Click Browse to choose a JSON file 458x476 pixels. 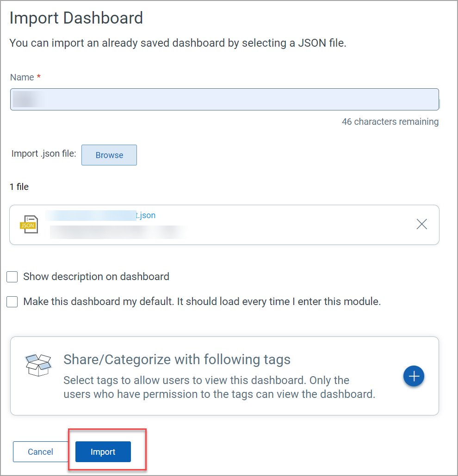tap(109, 155)
